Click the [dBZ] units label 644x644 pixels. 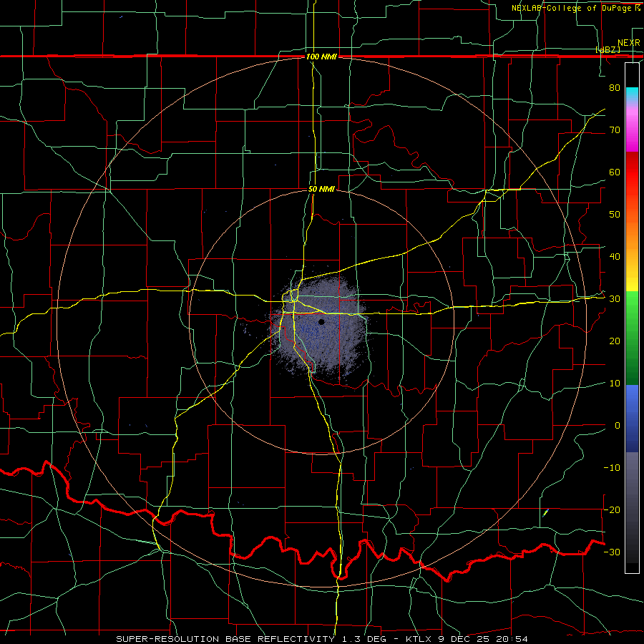[608, 49]
